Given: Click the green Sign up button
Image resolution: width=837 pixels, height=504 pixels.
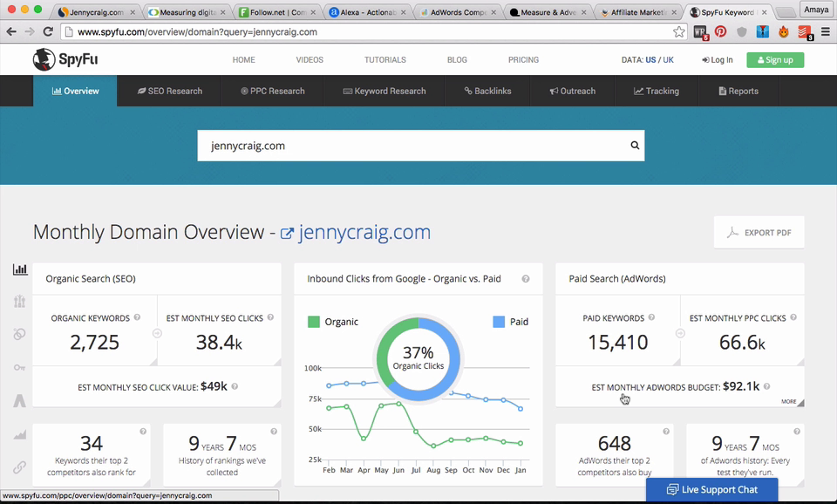Looking at the screenshot, I should 775,60.
